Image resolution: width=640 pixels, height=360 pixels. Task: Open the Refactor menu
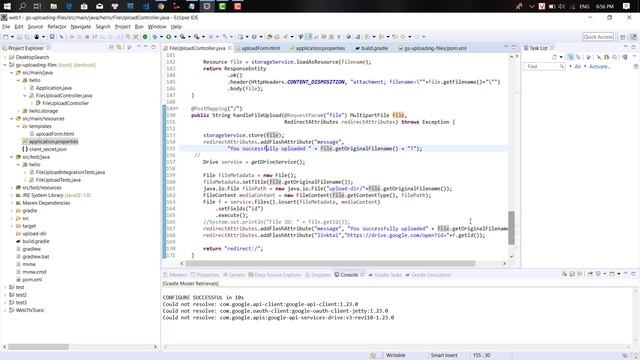[x=57, y=27]
